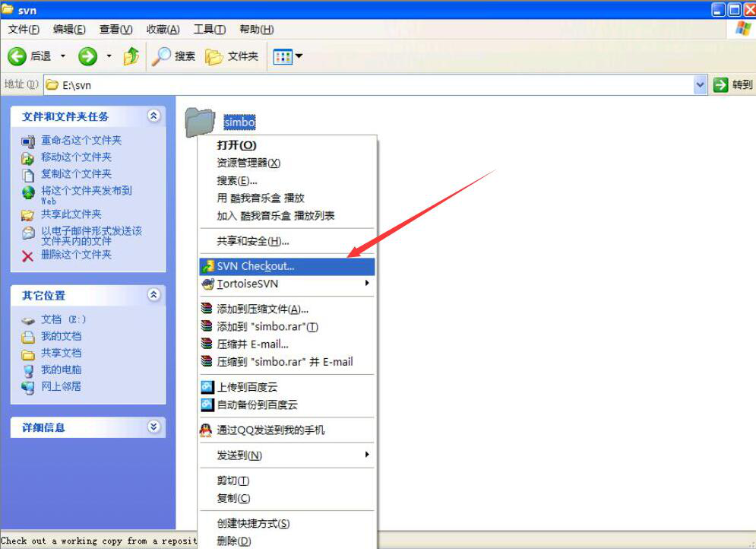The width and height of the screenshot is (756, 549).
Task: Open the 文件(F) menu
Action: (24, 30)
